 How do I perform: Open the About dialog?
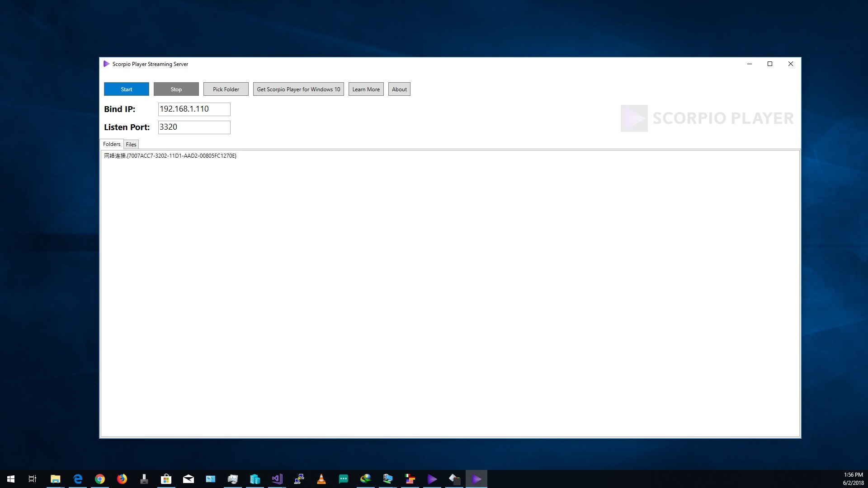click(399, 89)
